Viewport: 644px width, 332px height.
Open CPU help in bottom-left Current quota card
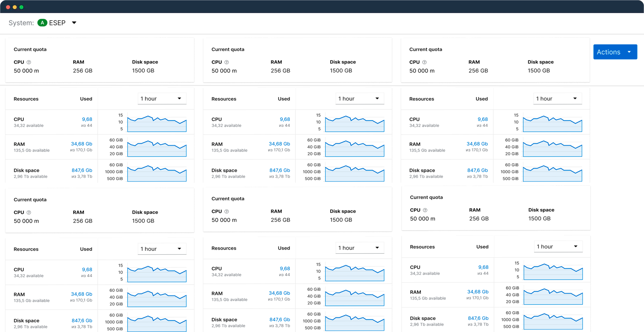[29, 212]
